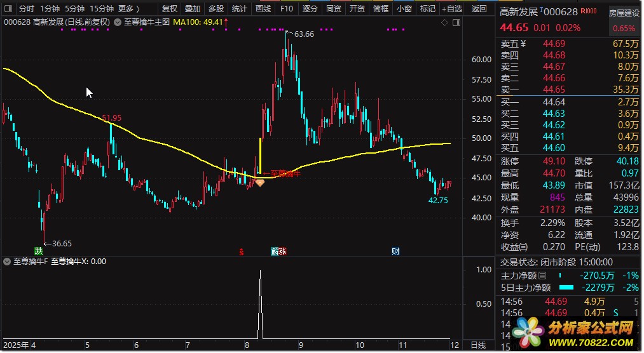Viewport: 644px width, 353px height.
Task: Click the top-left toolbar grip icon
Action: click(8, 9)
